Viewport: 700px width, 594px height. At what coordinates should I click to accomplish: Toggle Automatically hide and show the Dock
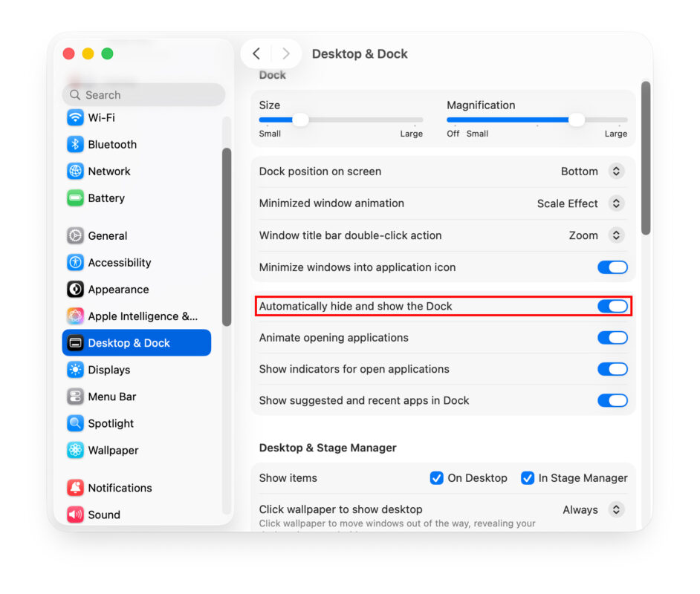coord(612,307)
